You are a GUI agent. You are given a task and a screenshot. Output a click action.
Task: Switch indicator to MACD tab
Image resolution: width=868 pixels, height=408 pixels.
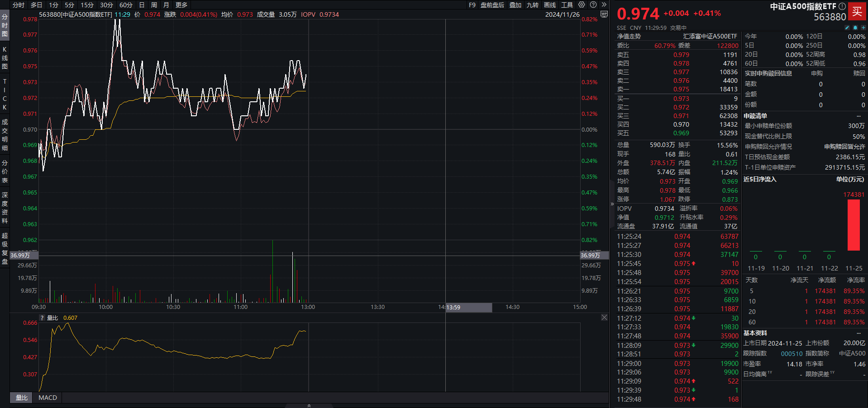point(48,398)
